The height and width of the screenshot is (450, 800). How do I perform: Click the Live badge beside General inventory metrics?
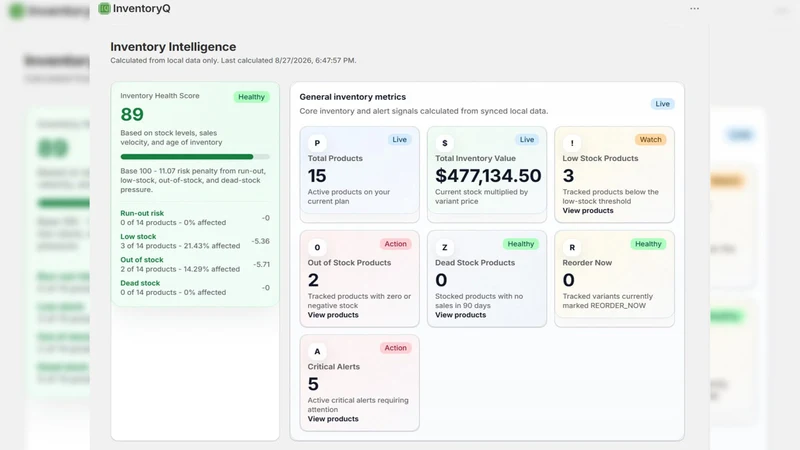coord(662,104)
